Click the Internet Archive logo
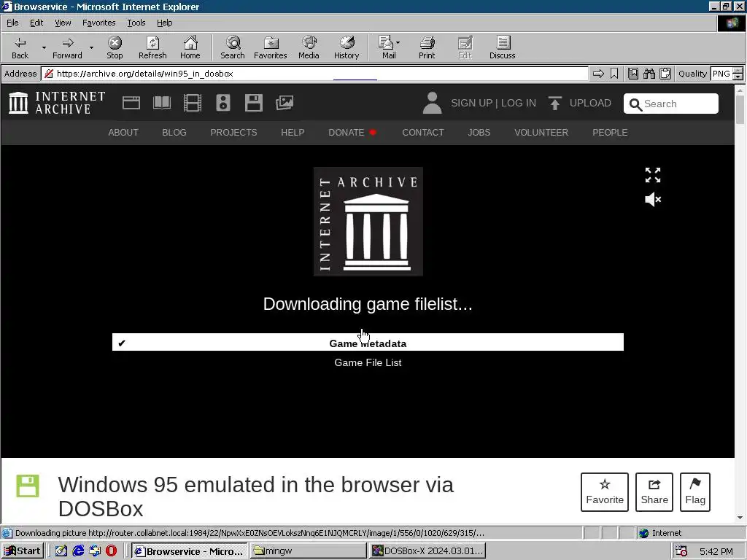The image size is (747, 560). coord(57,103)
